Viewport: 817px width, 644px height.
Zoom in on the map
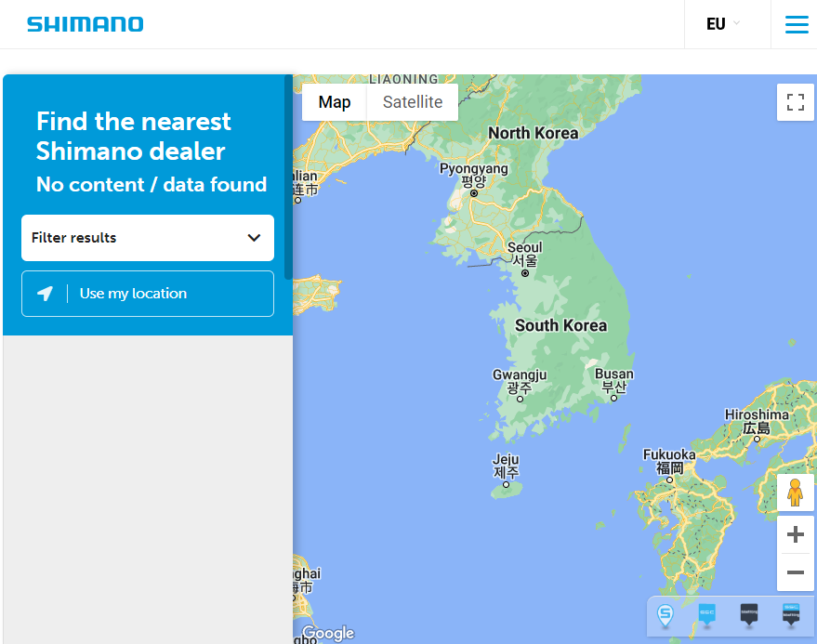(x=795, y=534)
